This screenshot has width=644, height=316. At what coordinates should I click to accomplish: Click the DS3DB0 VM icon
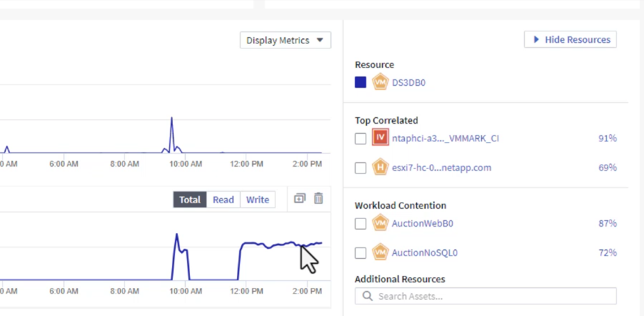click(x=380, y=82)
